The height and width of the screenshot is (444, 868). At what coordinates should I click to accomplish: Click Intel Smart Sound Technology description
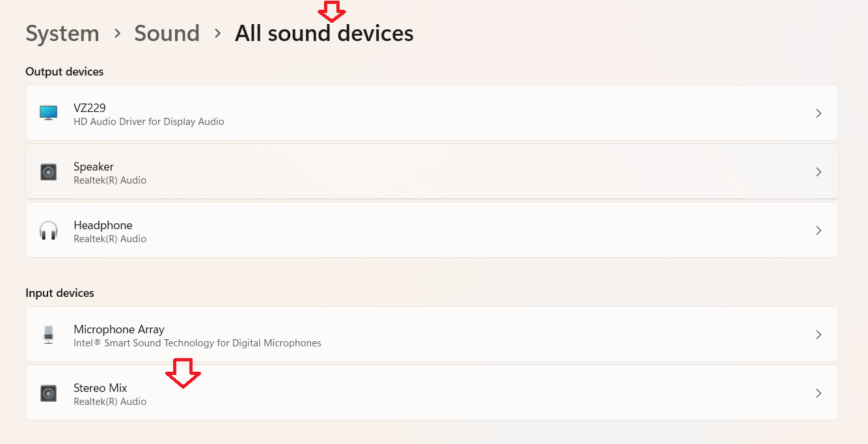click(197, 343)
